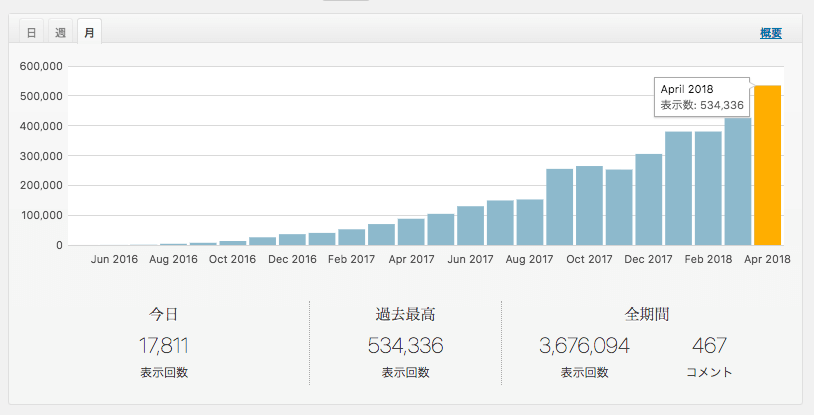Image resolution: width=814 pixels, height=415 pixels.
Task: Click the 'Oct 2017' axis label
Action: (x=589, y=259)
